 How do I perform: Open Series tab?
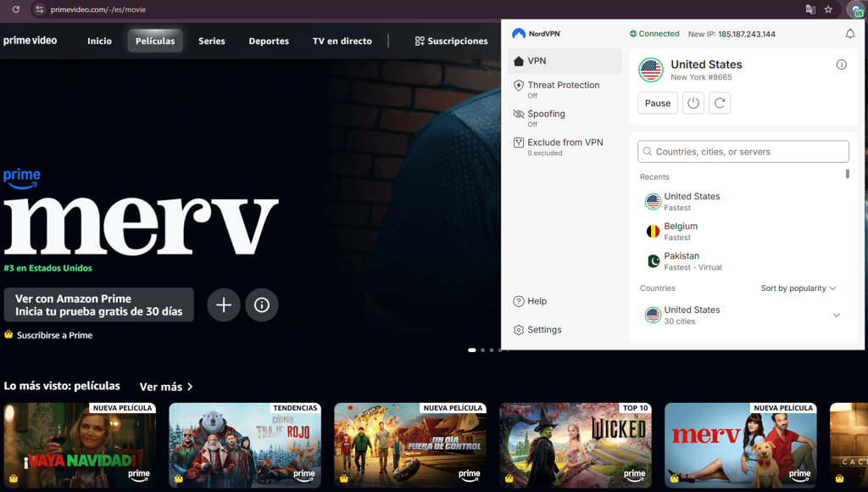(211, 41)
